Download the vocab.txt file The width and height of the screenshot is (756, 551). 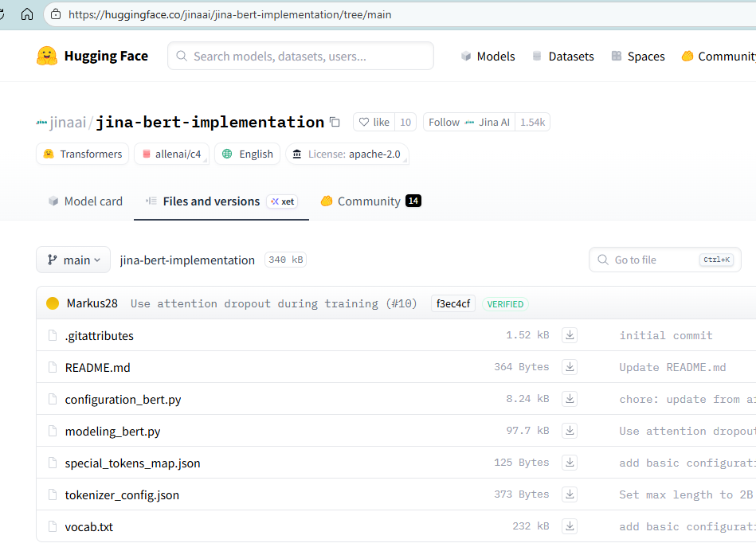tap(570, 526)
